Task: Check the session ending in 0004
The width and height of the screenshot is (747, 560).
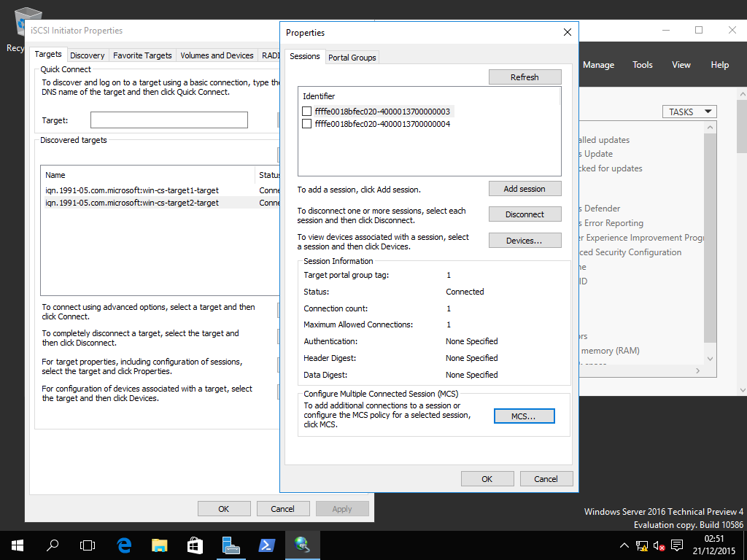Action: 307,124
